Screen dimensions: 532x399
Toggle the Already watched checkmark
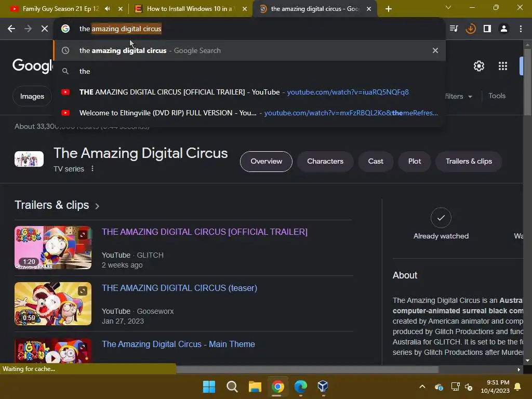point(441,218)
